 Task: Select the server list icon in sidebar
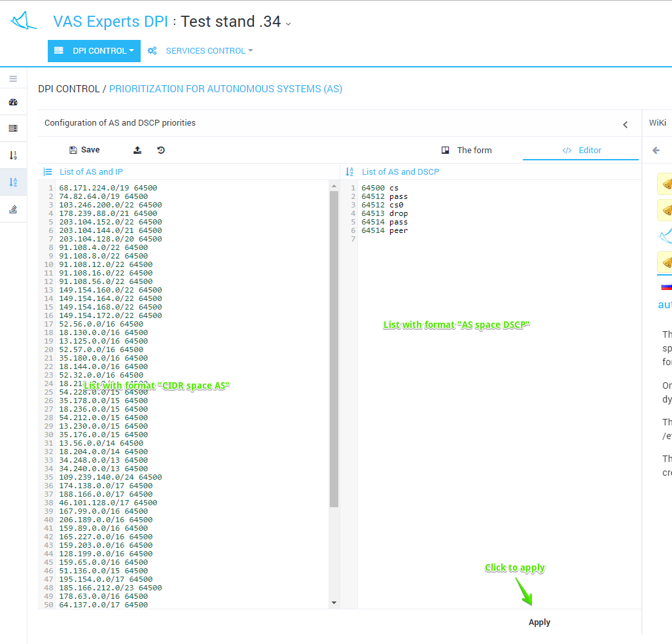click(13, 128)
